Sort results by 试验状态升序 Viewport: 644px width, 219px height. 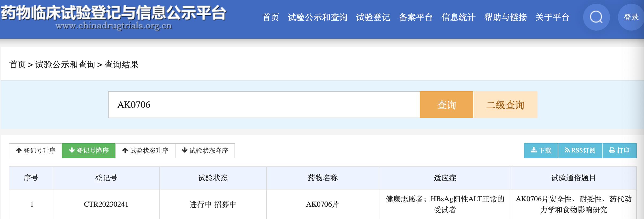pyautogui.click(x=145, y=151)
